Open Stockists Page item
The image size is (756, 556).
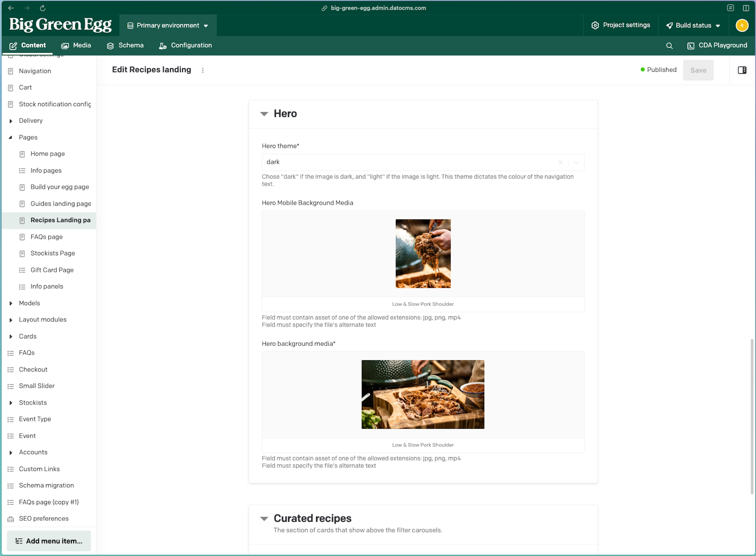[x=48, y=253]
